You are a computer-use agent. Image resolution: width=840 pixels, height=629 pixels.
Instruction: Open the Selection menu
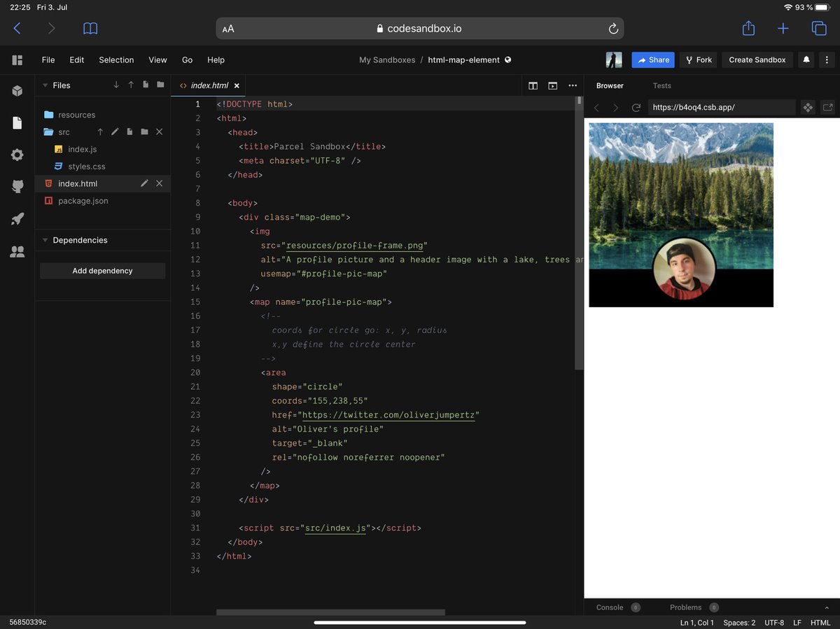pos(116,59)
